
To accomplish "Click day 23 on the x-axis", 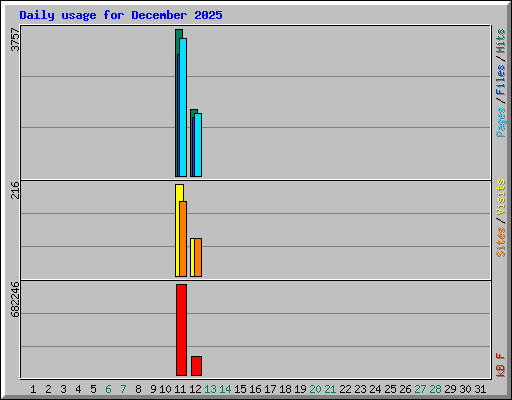I will pyautogui.click(x=360, y=389).
